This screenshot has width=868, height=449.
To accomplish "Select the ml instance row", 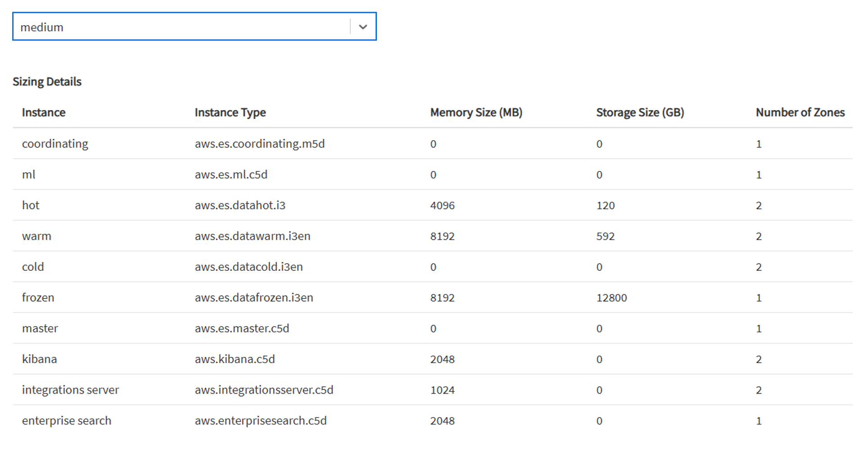I will pos(28,175).
